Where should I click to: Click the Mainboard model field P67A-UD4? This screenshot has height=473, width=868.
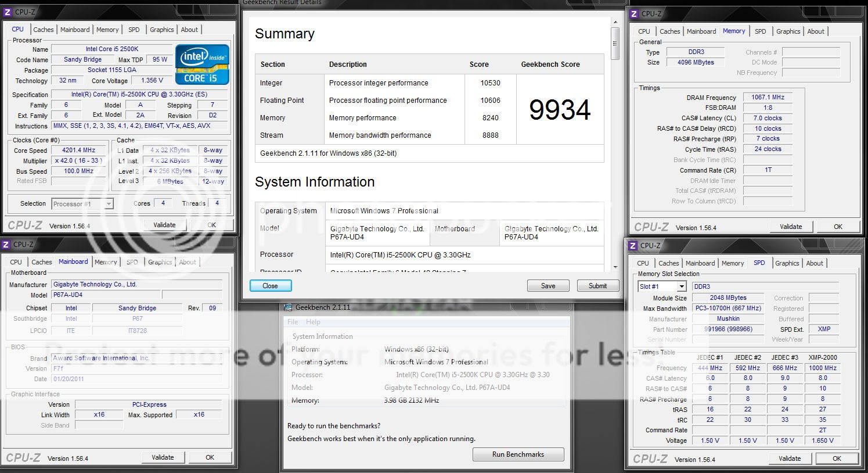coord(106,295)
